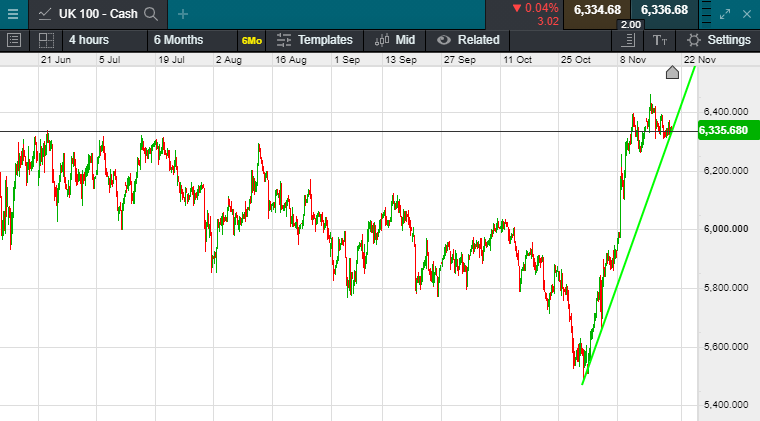Open the 4 hours interval dropdown
Image resolution: width=760 pixels, height=421 pixels.
tap(88, 40)
